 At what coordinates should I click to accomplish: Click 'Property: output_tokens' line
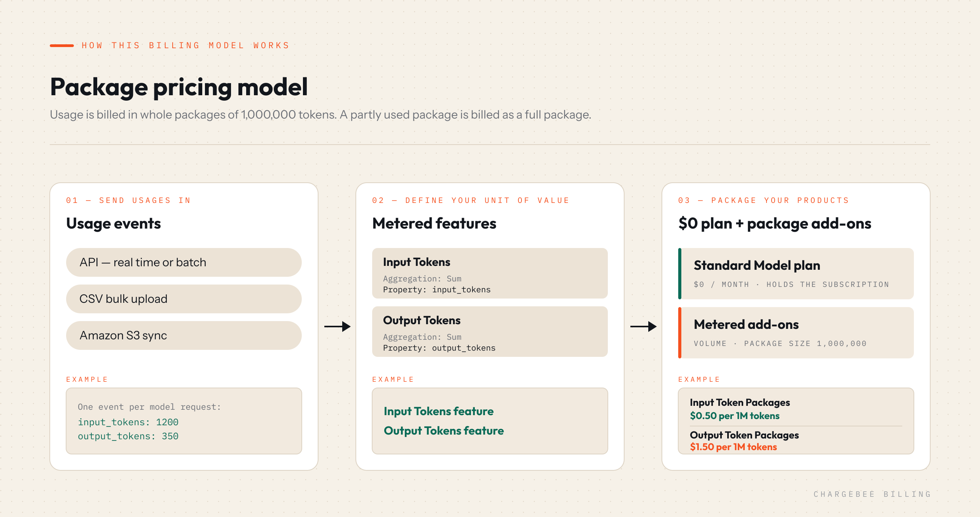(439, 348)
